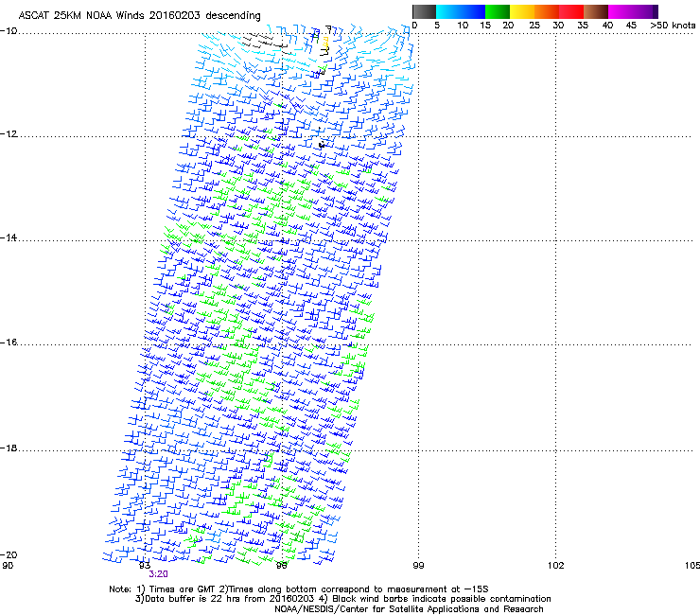The image size is (700, 615).
Task: Click the yellow wind barb near the top of the swath
Action: (325, 45)
